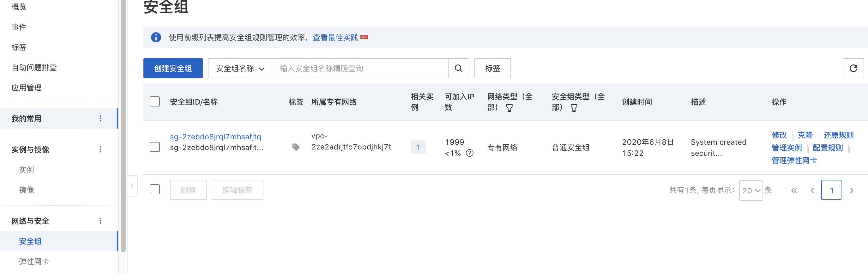Collapse the left sidebar with the arrow handle

tap(132, 186)
